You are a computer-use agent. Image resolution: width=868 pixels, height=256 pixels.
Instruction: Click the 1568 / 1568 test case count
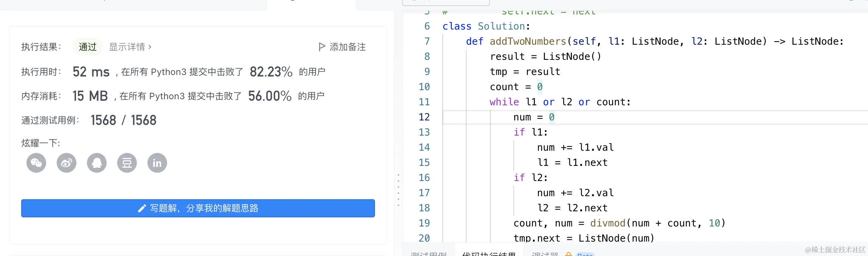124,120
